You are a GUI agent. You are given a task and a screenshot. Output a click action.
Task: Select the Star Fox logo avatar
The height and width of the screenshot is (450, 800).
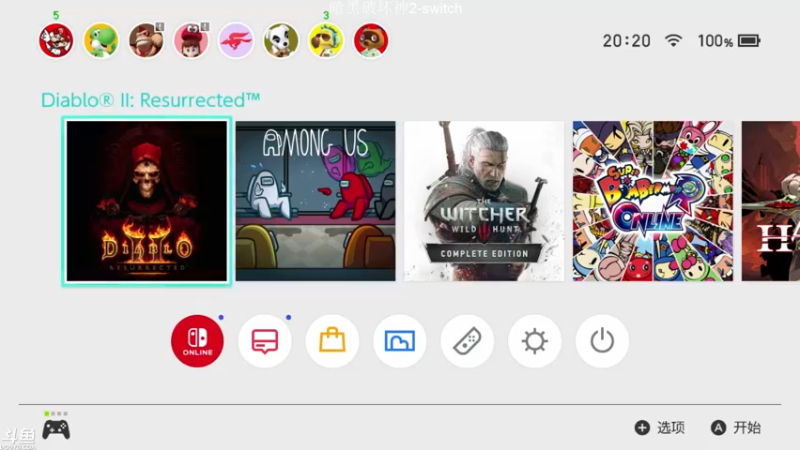pyautogui.click(x=236, y=40)
